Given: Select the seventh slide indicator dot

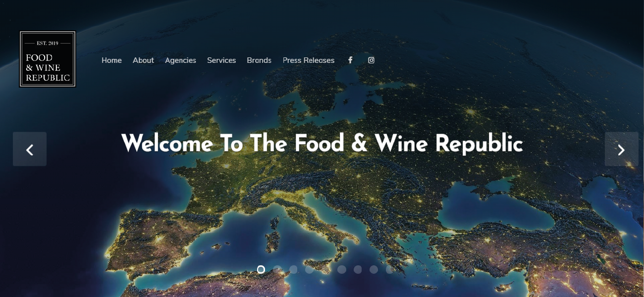Looking at the screenshot, I should point(358,269).
